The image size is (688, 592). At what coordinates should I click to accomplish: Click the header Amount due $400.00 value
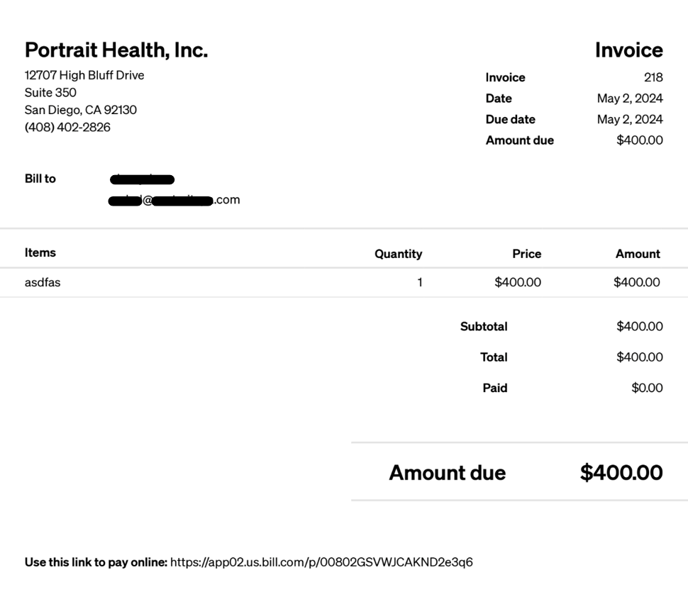tap(639, 140)
